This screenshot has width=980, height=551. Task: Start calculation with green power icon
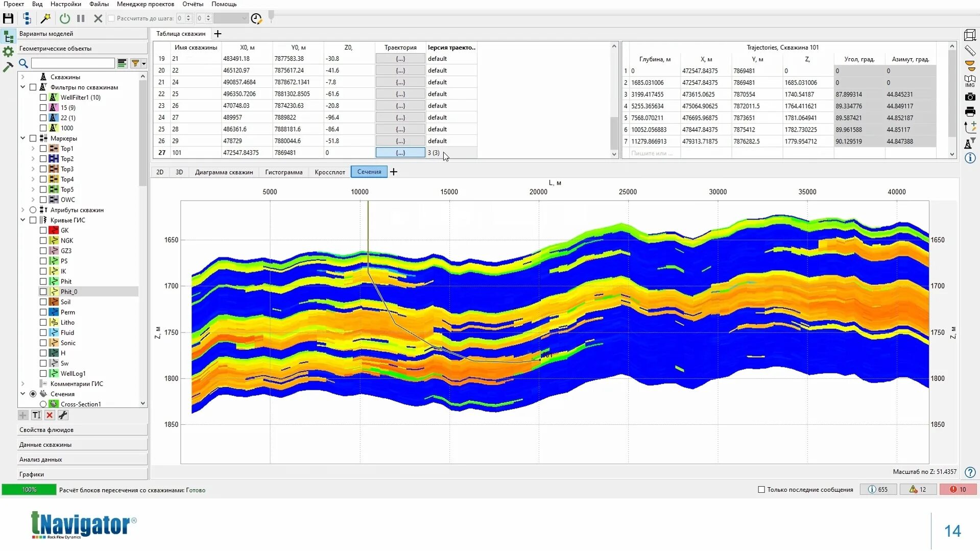(x=65, y=18)
